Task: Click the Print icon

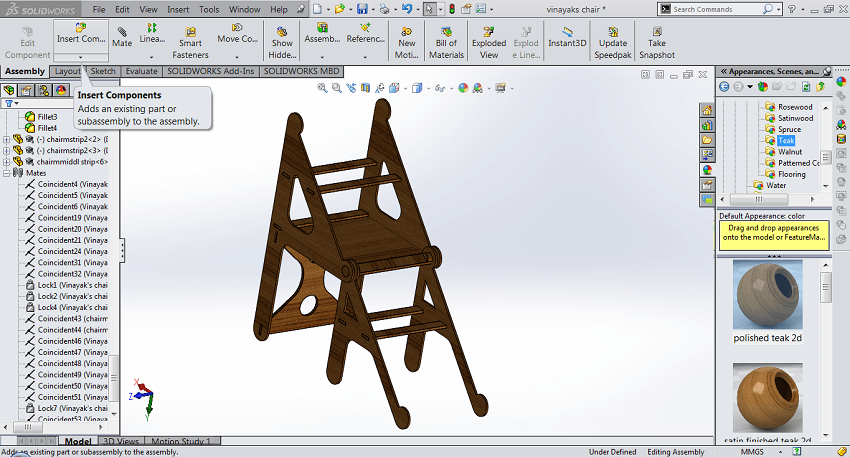Action: 384,9
